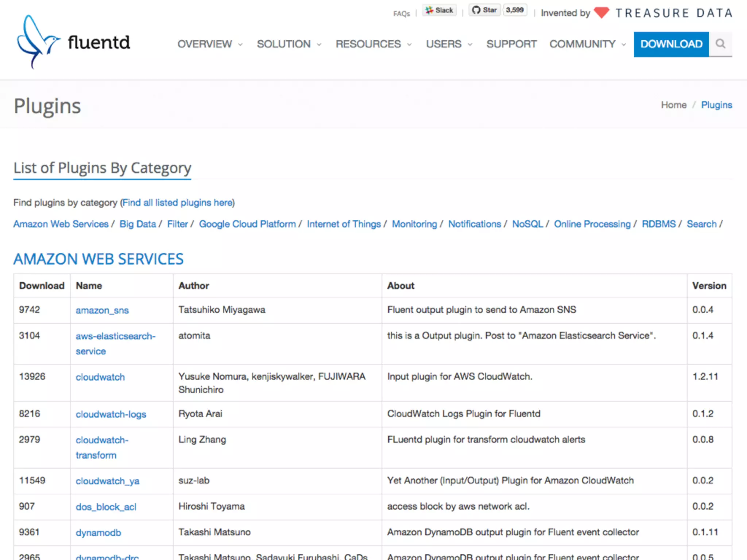This screenshot has width=747, height=560.
Task: Open the cloudwatch-logs plugin page
Action: coord(111,414)
